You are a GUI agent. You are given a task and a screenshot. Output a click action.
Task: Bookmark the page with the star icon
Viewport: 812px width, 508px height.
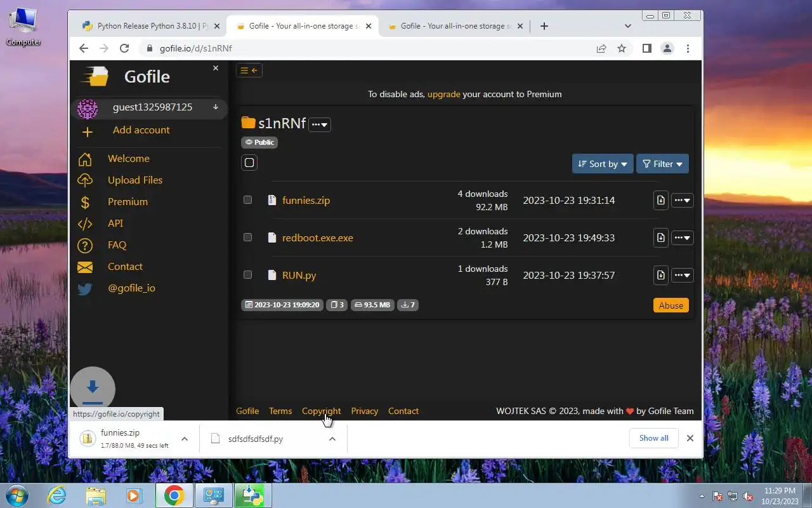click(622, 48)
